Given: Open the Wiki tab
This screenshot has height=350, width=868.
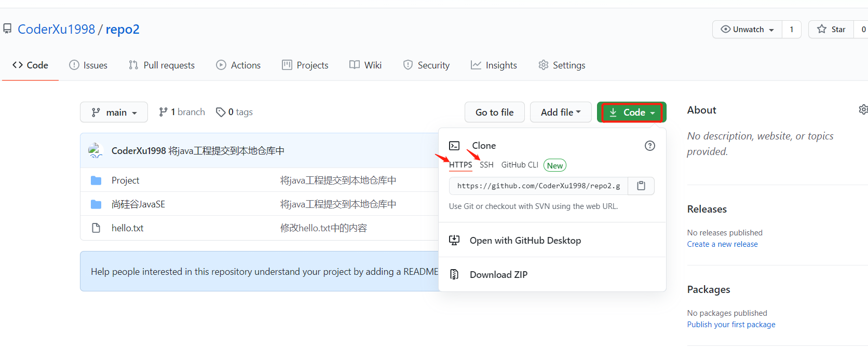Looking at the screenshot, I should pos(365,65).
